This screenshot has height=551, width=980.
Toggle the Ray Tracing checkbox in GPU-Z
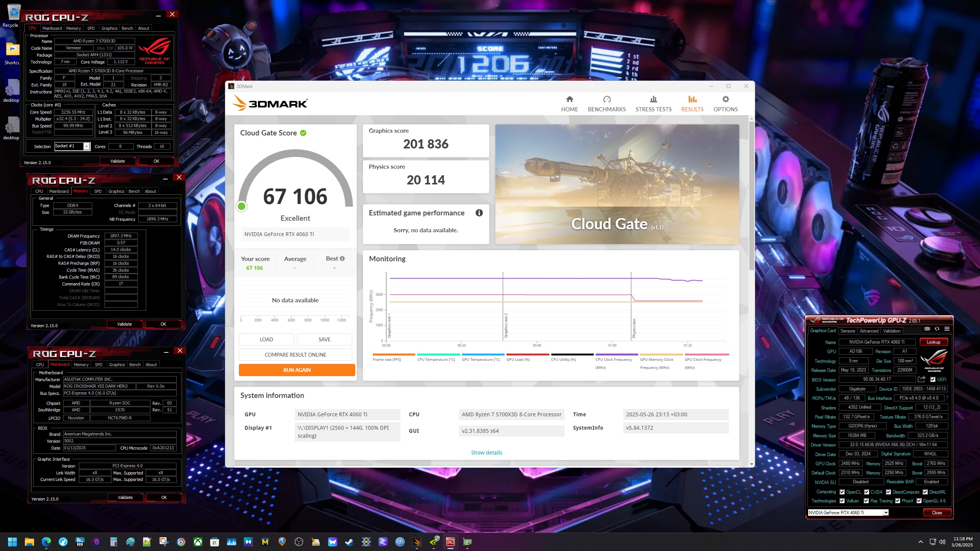click(x=866, y=501)
